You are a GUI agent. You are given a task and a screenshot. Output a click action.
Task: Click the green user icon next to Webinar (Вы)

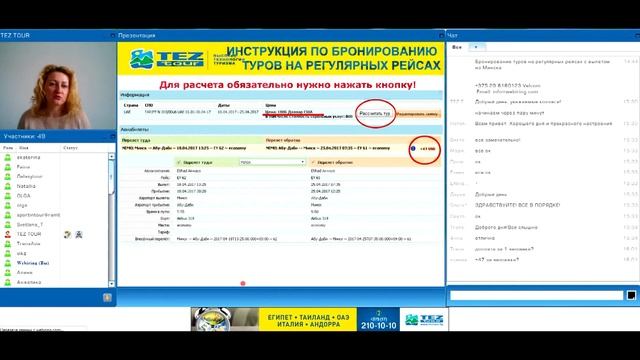pyautogui.click(x=8, y=263)
